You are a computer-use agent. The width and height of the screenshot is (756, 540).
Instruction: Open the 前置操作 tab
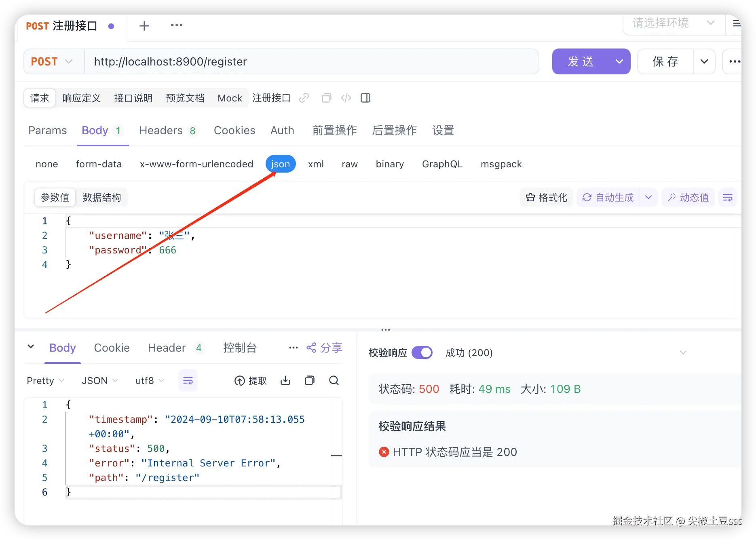pyautogui.click(x=335, y=130)
